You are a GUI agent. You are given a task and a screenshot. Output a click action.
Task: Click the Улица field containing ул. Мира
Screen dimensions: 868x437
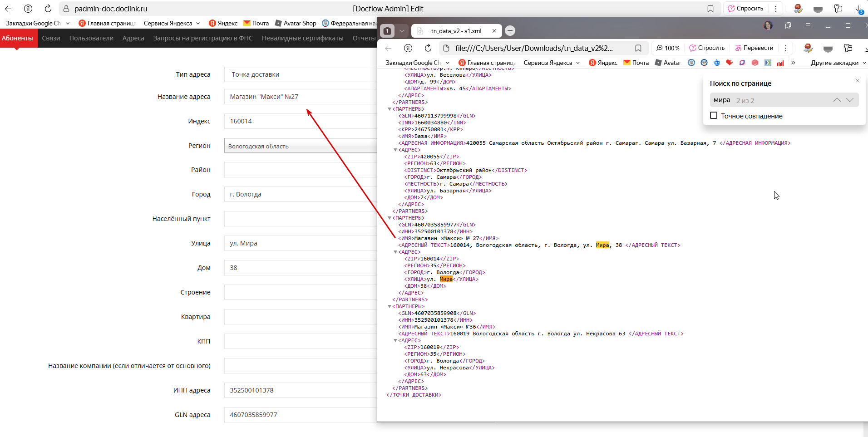[301, 243]
